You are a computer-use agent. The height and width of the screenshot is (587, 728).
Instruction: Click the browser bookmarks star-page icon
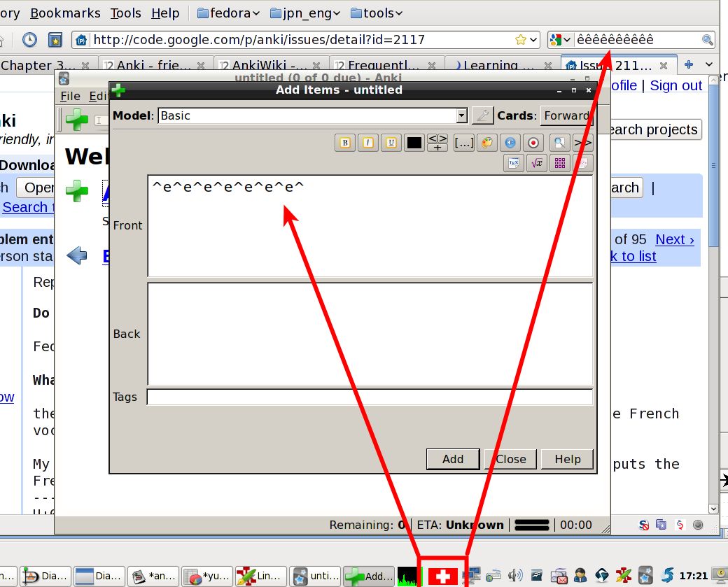pos(55,40)
